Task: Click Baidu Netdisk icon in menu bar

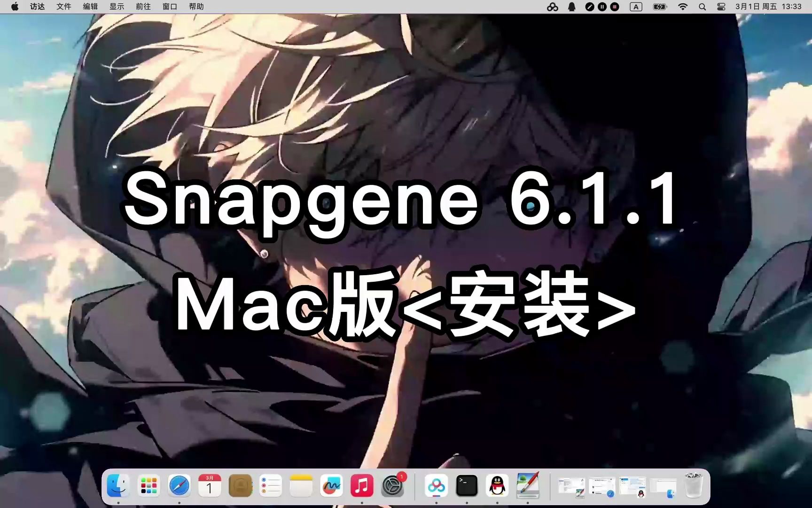Action: tap(553, 7)
